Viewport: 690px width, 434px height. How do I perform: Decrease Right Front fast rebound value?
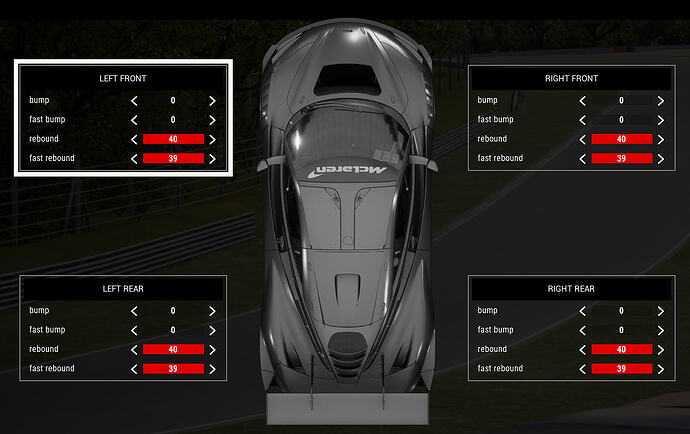[x=583, y=159]
